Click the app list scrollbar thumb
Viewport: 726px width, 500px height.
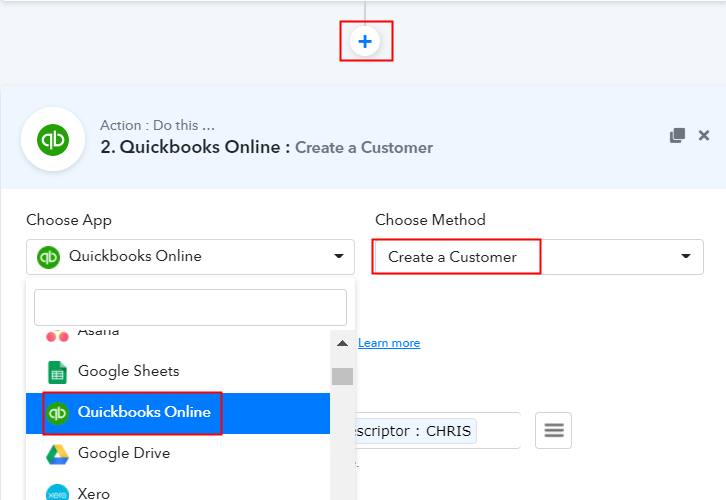pyautogui.click(x=342, y=376)
